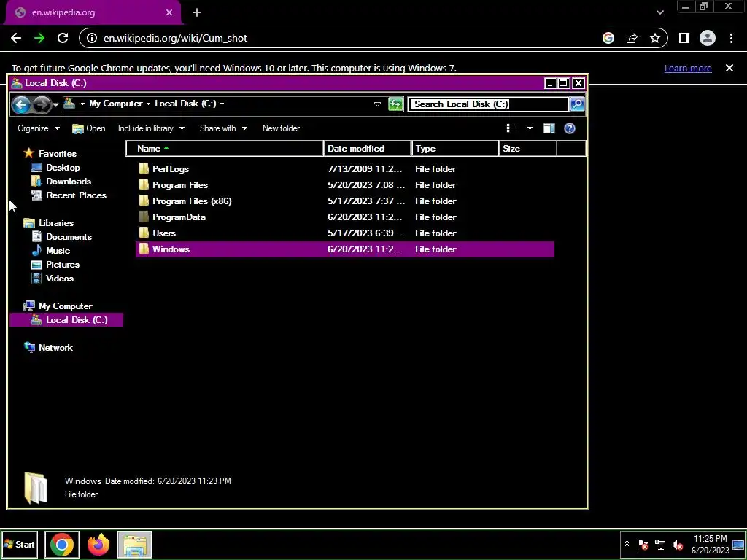Bookmark this tab with star icon
The image size is (747, 560).
coord(655,38)
